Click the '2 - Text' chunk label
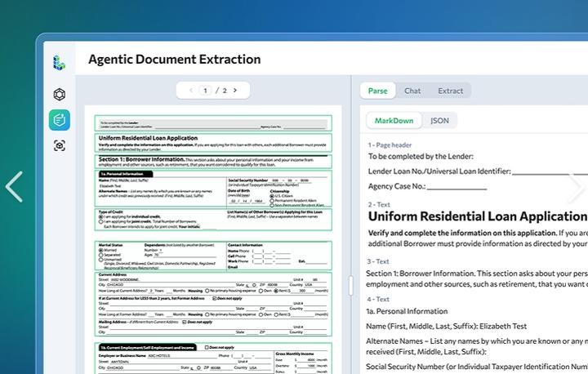588x374 pixels. [379, 205]
